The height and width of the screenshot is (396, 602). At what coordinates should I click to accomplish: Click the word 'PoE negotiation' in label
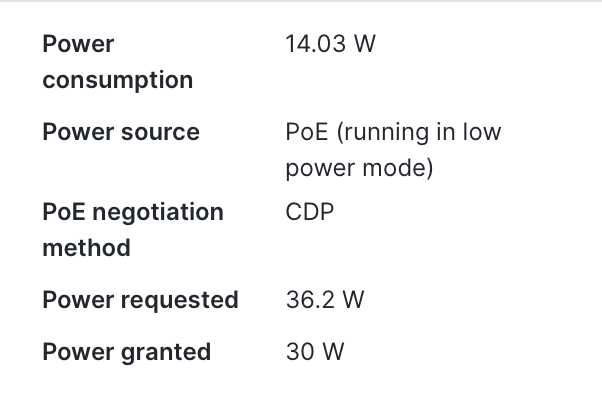(x=133, y=212)
